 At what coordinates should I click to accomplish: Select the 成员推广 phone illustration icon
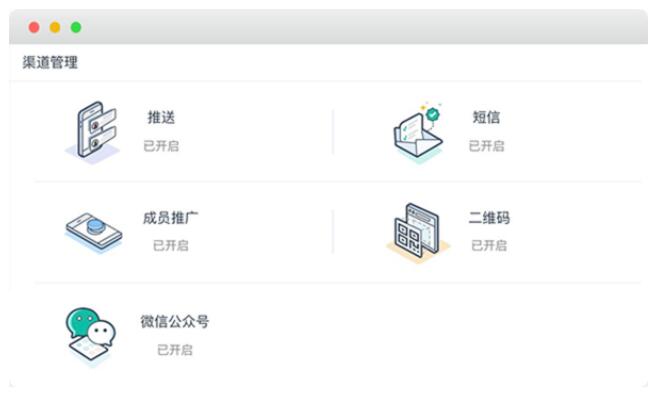click(x=94, y=232)
